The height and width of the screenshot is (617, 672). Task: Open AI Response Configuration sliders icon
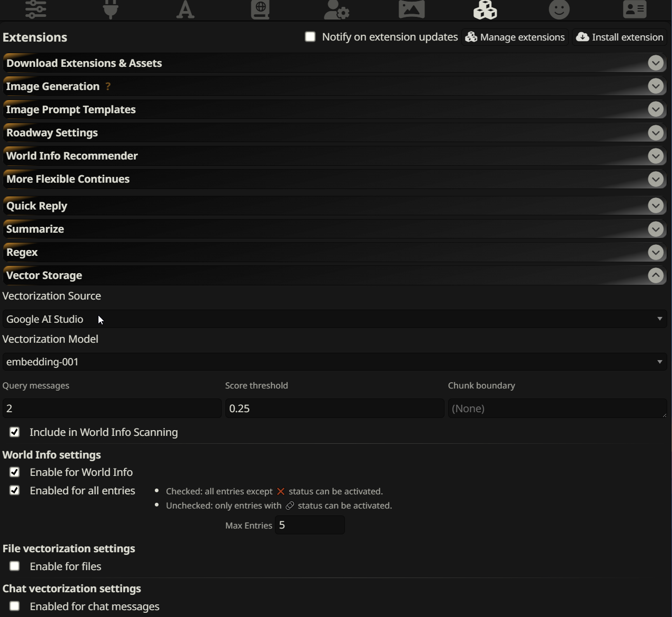coord(36,9)
